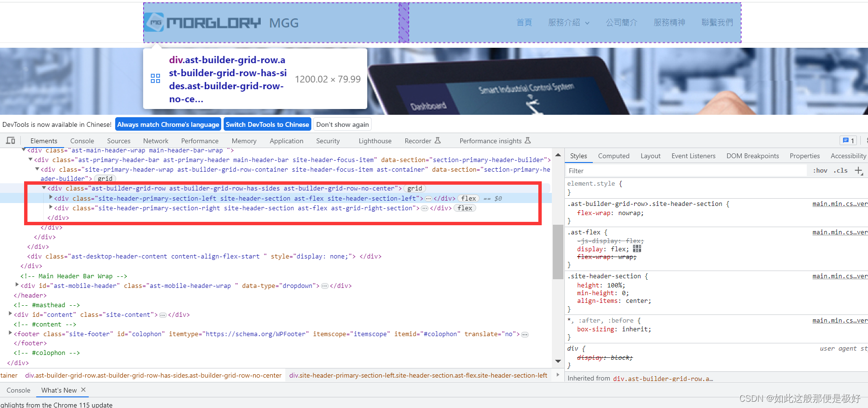Toggle the :hov element state panel

(820, 170)
